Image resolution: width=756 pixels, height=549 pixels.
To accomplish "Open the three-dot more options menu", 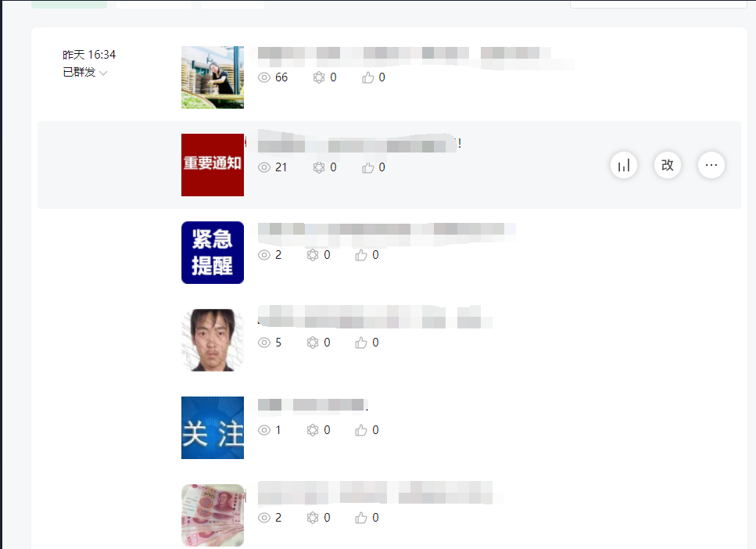I will (711, 166).
